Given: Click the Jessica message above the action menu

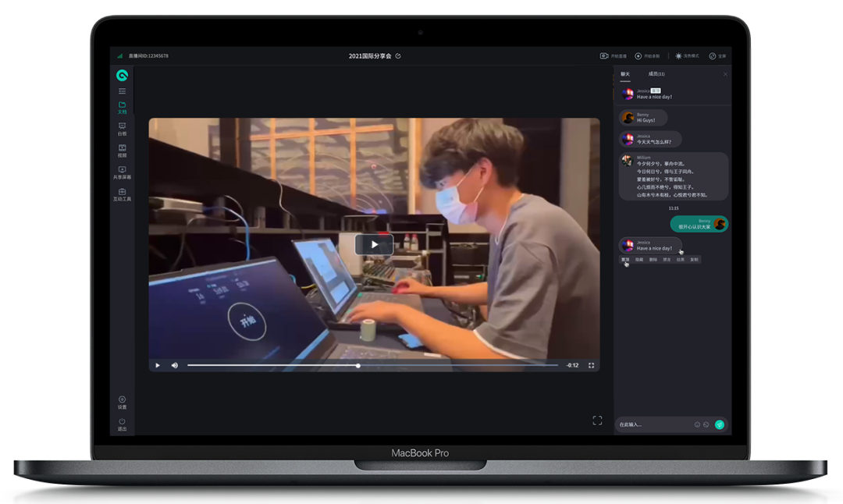Looking at the screenshot, I should point(650,246).
